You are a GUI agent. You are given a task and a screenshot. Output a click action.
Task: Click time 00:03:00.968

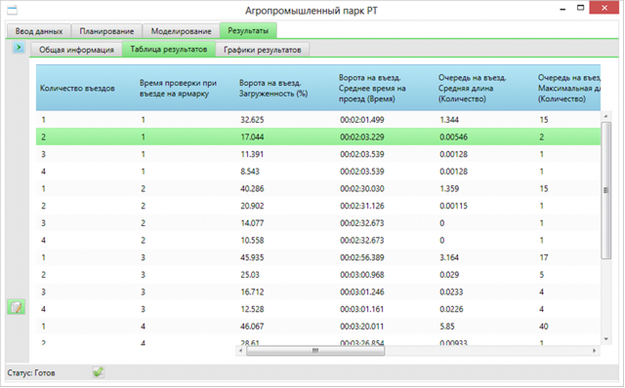[x=362, y=275]
